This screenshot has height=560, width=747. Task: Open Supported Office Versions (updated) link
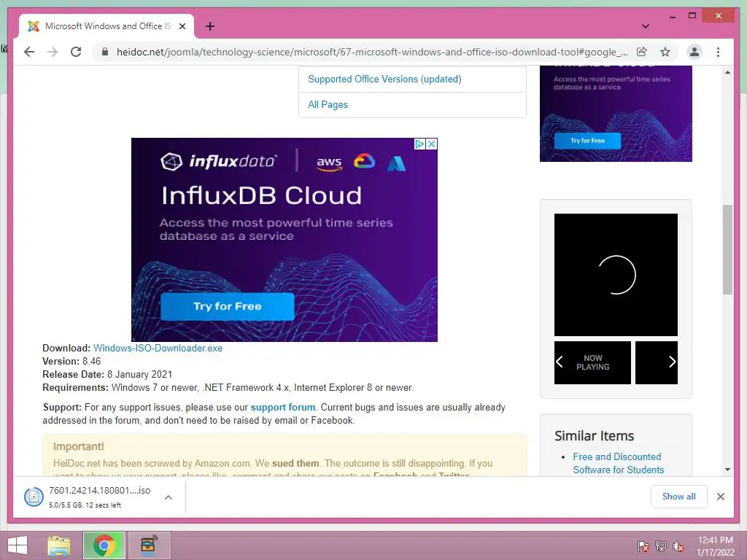click(384, 79)
